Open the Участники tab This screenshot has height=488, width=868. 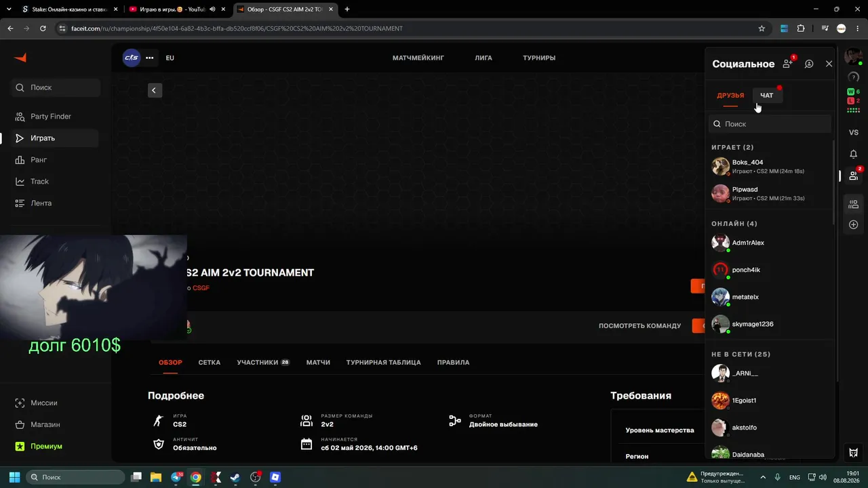coord(263,363)
